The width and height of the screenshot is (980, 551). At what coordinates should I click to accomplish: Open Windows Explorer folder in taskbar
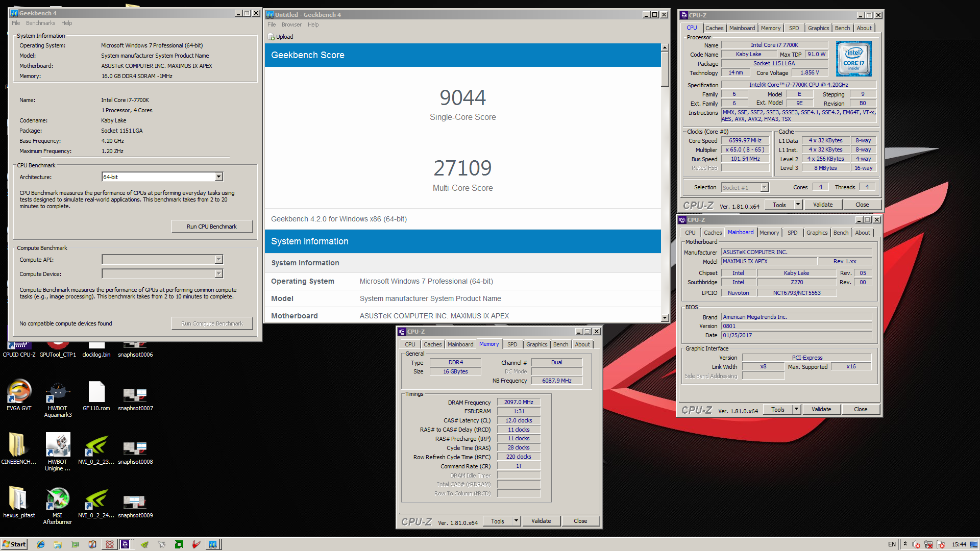[58, 544]
